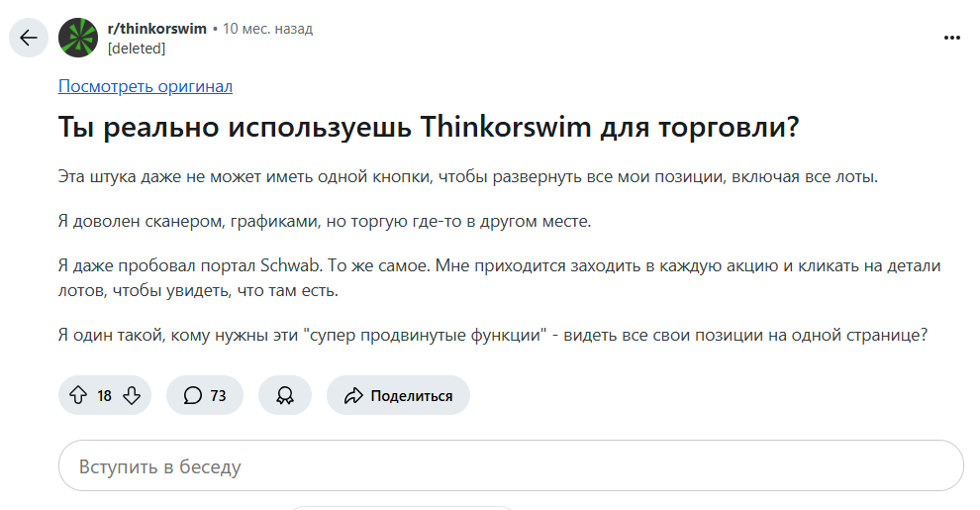Click the paragraph starting 'Эта штука даже'

pyautogui.click(x=468, y=177)
